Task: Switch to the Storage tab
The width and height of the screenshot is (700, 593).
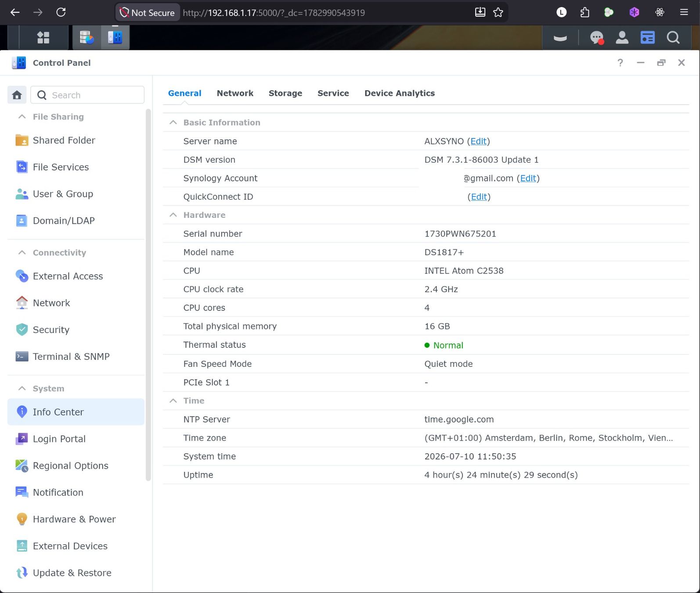Action: [x=285, y=93]
